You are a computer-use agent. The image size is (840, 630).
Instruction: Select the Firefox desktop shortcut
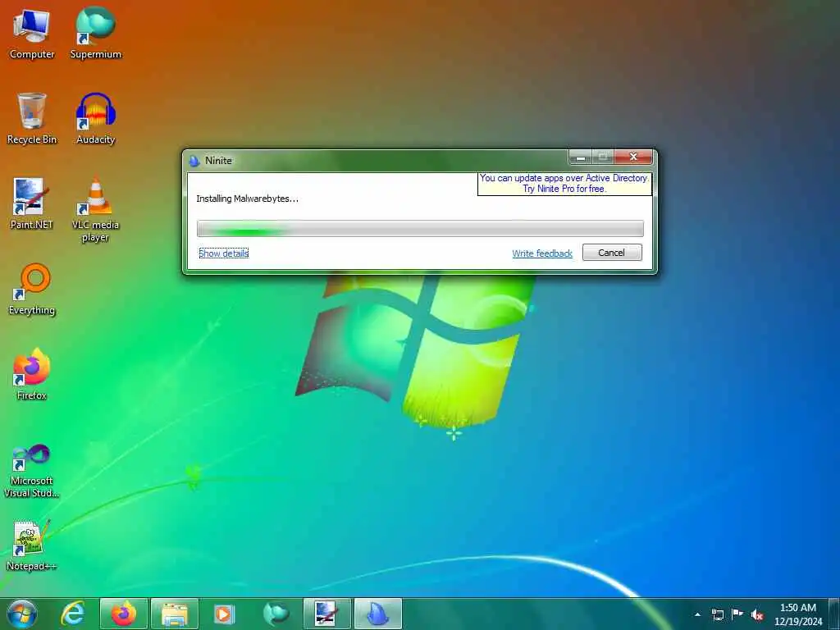point(32,374)
